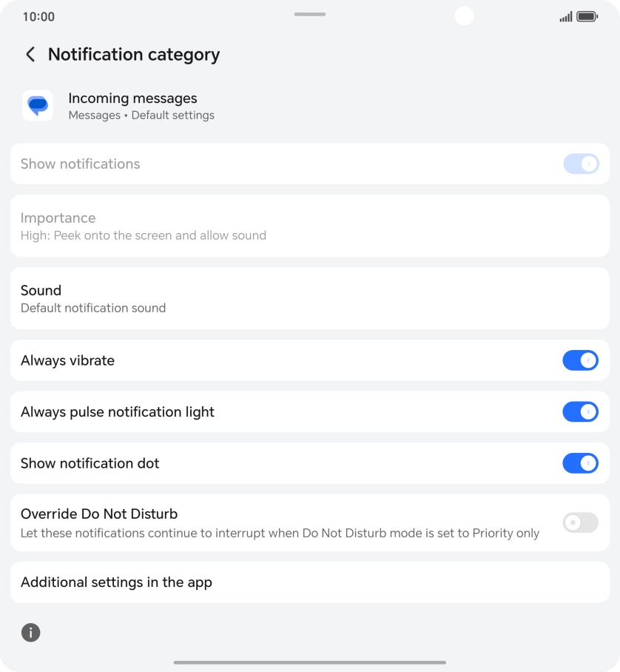Turn off Show notification dot switch
Viewport: 620px width, 672px height.
[x=580, y=463]
